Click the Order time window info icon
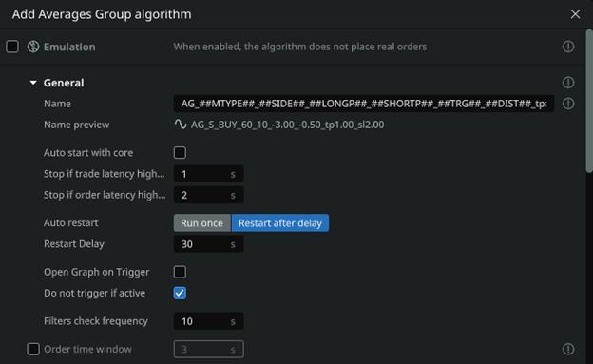 tap(568, 349)
